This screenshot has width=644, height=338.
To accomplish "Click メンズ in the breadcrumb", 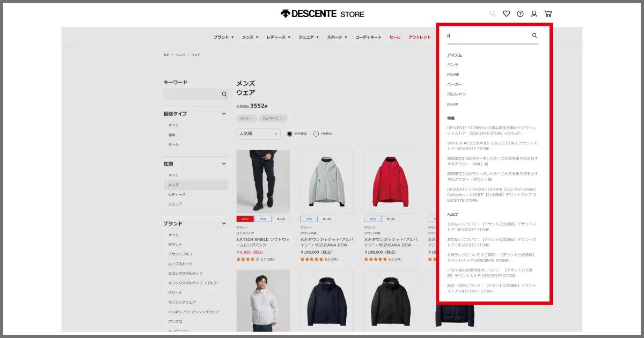I will tap(180, 55).
